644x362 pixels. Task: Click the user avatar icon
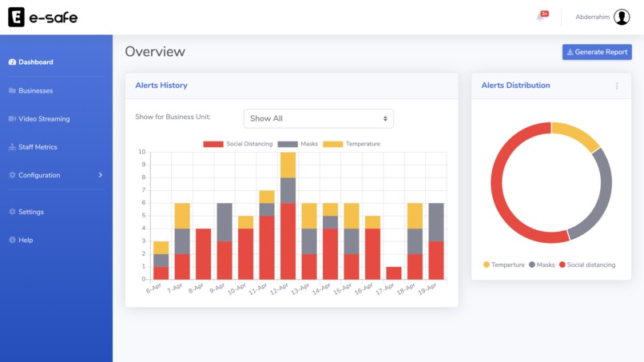pos(622,18)
